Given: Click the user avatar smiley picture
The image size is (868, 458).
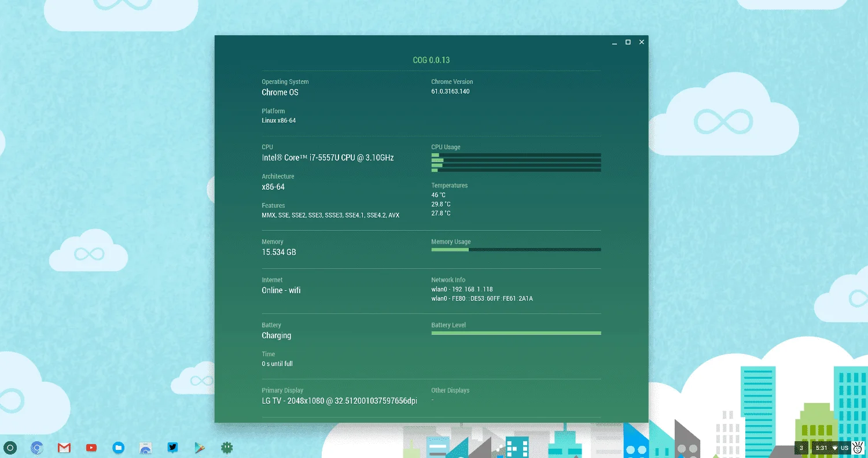Looking at the screenshot, I should tap(858, 448).
